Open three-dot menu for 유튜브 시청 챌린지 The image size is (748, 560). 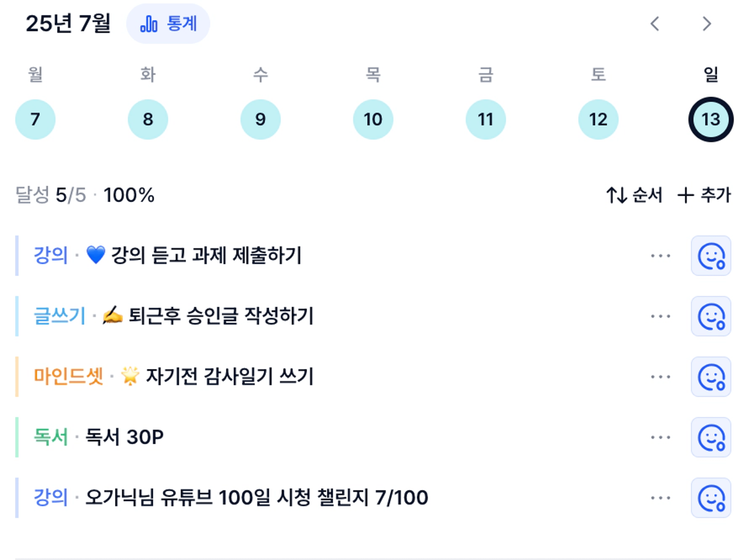click(x=660, y=498)
